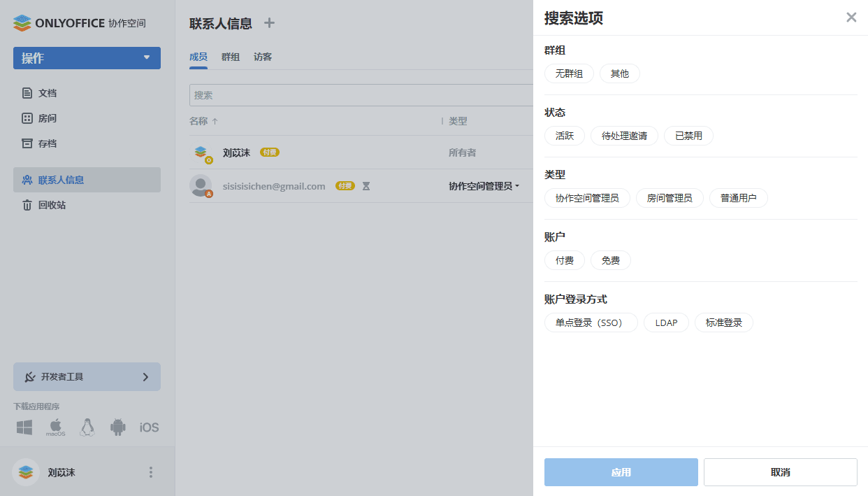
Task: Download the macOS desktop app
Action: (x=56, y=427)
